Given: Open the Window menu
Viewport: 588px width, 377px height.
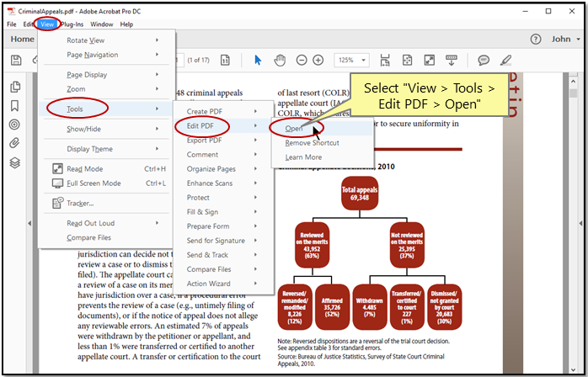Looking at the screenshot, I should [102, 24].
